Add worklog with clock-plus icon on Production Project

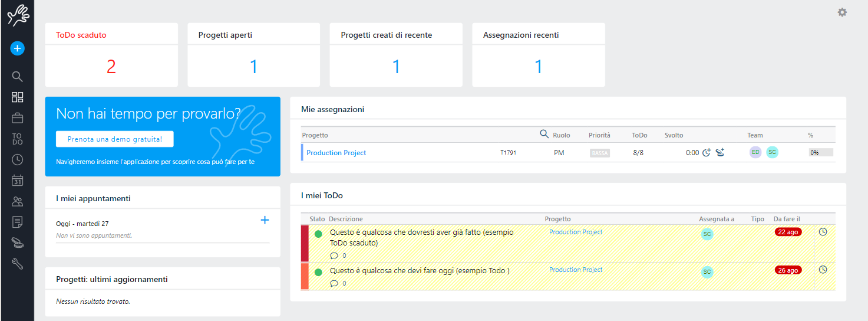707,153
